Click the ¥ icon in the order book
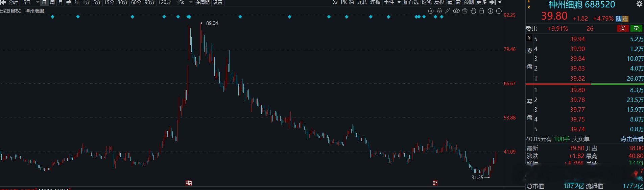This screenshot has width=644, height=190. [x=529, y=38]
